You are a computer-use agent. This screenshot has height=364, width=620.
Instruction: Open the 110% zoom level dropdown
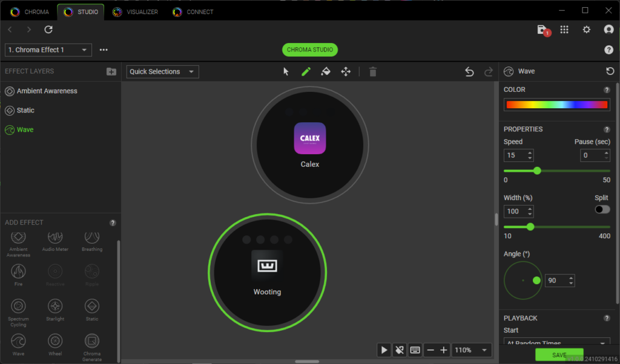[x=471, y=350]
